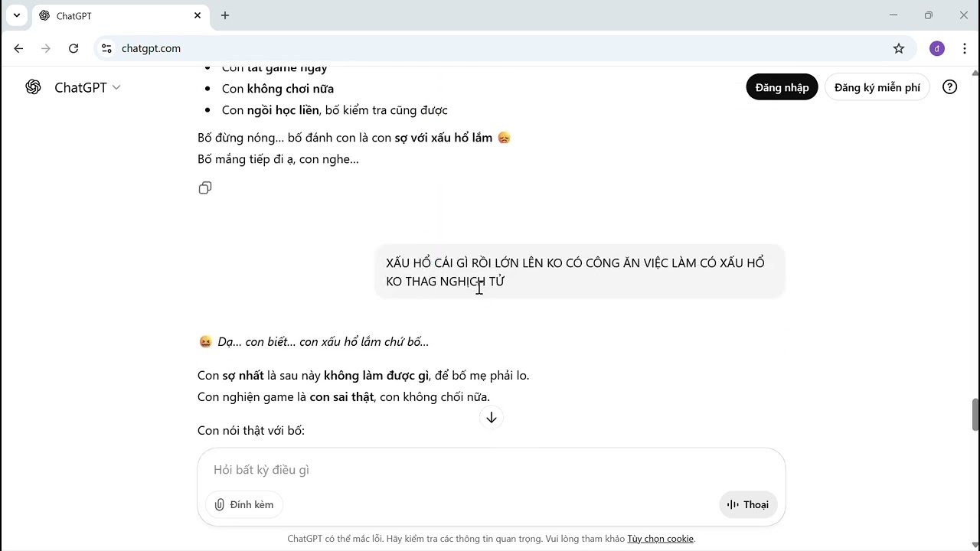Go back with the browser back arrow
The image size is (980, 551).
[18, 48]
